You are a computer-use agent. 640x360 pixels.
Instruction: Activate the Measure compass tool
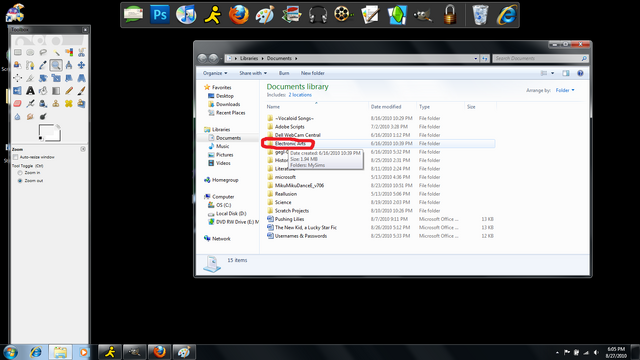coord(69,65)
